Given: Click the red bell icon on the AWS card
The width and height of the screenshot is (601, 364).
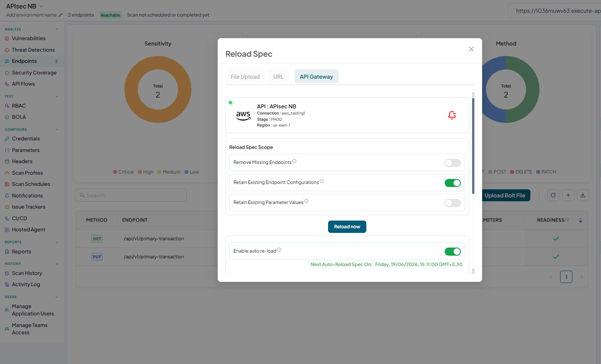Looking at the screenshot, I should [x=452, y=115].
